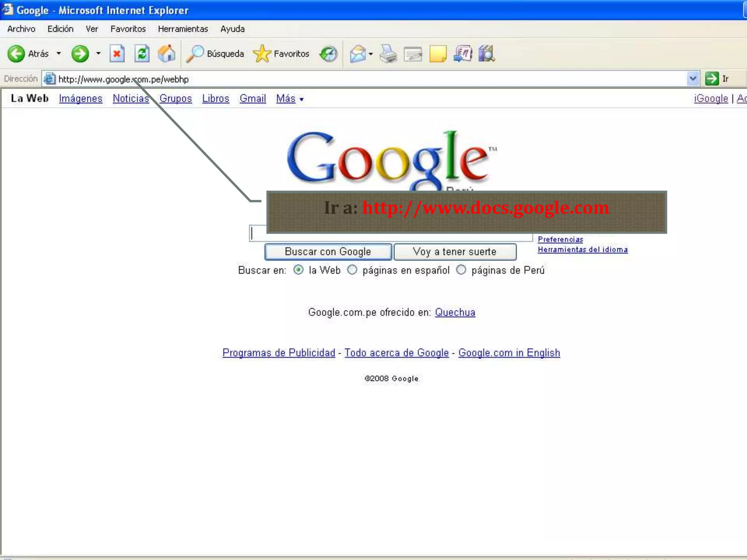The width and height of the screenshot is (747, 560).
Task: Open Programas de Publicidad link
Action: pyautogui.click(x=279, y=353)
